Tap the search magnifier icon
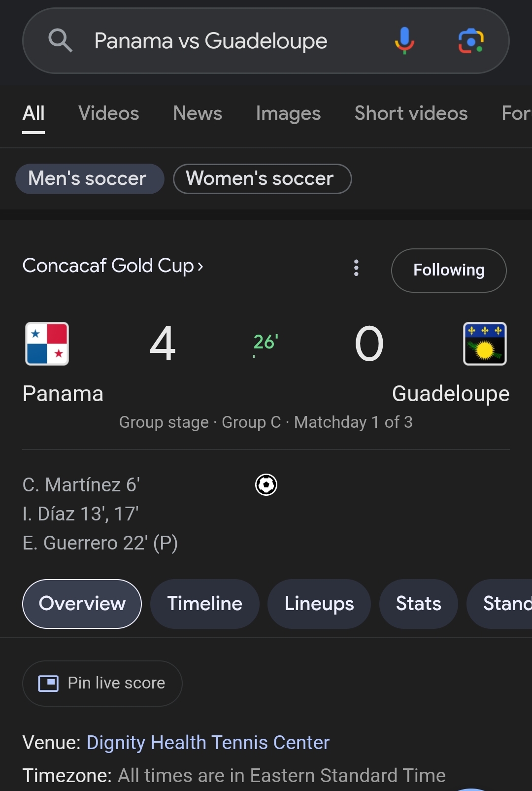This screenshot has height=791, width=532. pos(61,40)
